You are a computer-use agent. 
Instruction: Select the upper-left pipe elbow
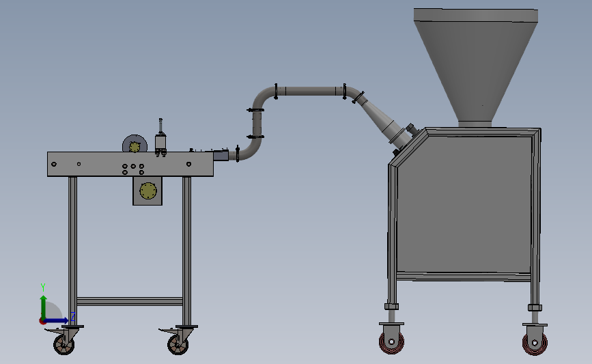(263, 98)
